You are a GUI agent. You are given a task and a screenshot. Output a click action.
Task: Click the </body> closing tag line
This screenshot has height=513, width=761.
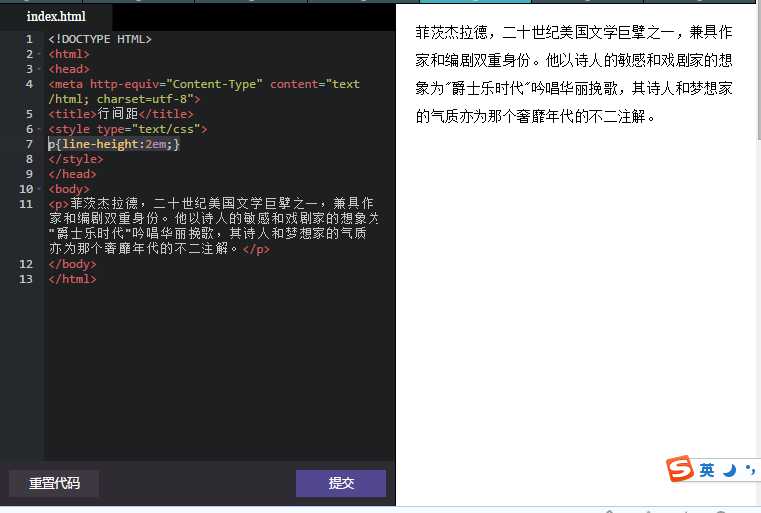72,264
